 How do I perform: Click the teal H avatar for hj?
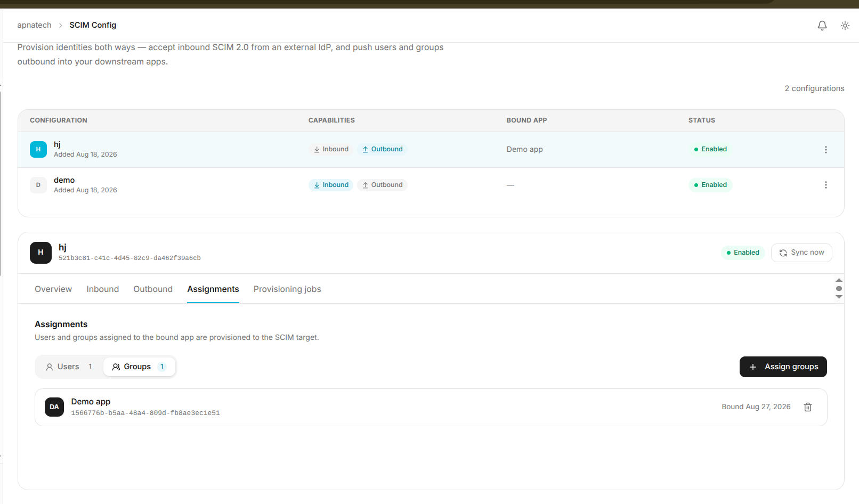pyautogui.click(x=38, y=150)
